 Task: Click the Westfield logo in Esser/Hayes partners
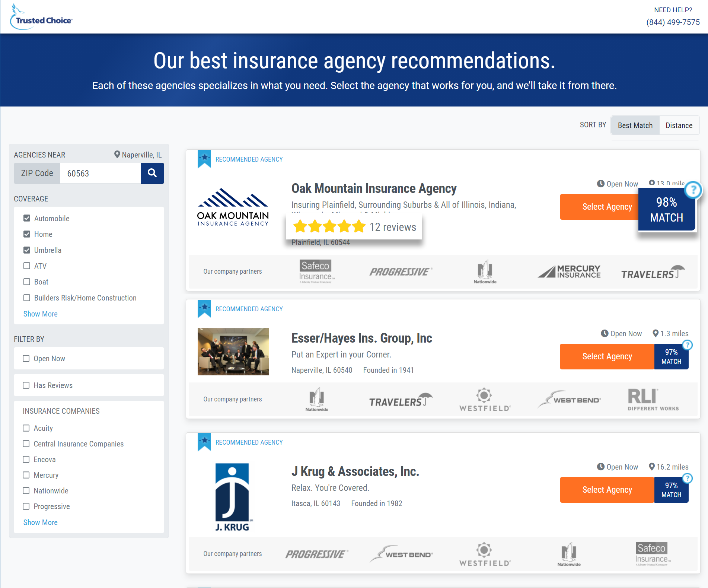click(x=485, y=400)
